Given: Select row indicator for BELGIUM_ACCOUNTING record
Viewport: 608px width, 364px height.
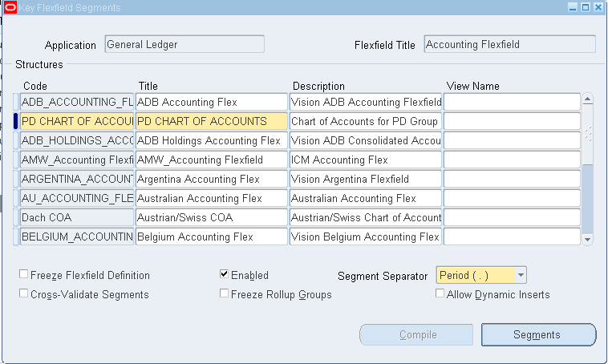Looking at the screenshot, I should pos(16,237).
